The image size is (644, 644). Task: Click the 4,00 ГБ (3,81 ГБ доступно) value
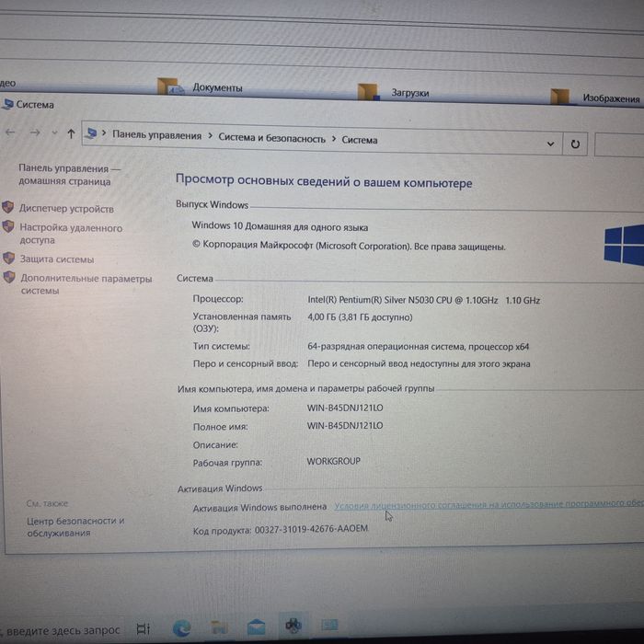pos(360,317)
